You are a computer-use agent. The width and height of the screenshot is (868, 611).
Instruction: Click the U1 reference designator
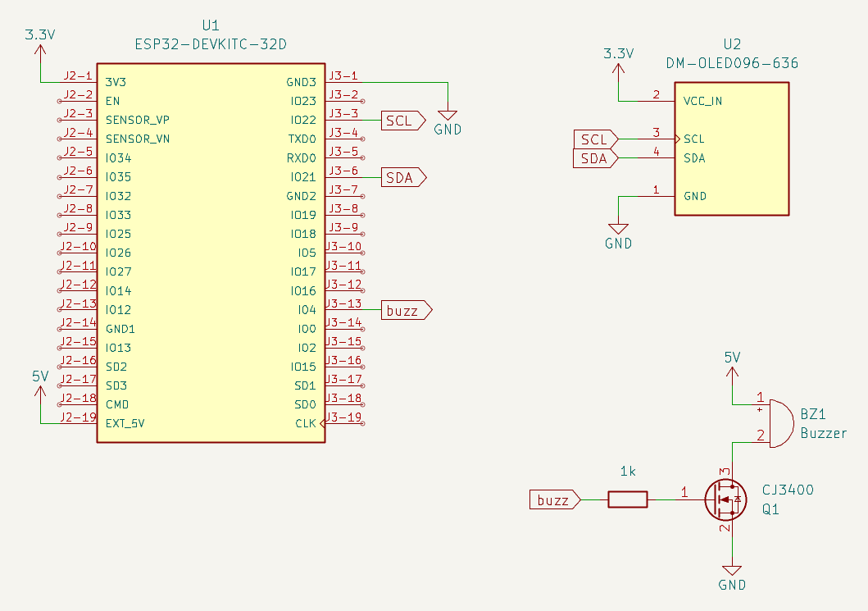[211, 25]
